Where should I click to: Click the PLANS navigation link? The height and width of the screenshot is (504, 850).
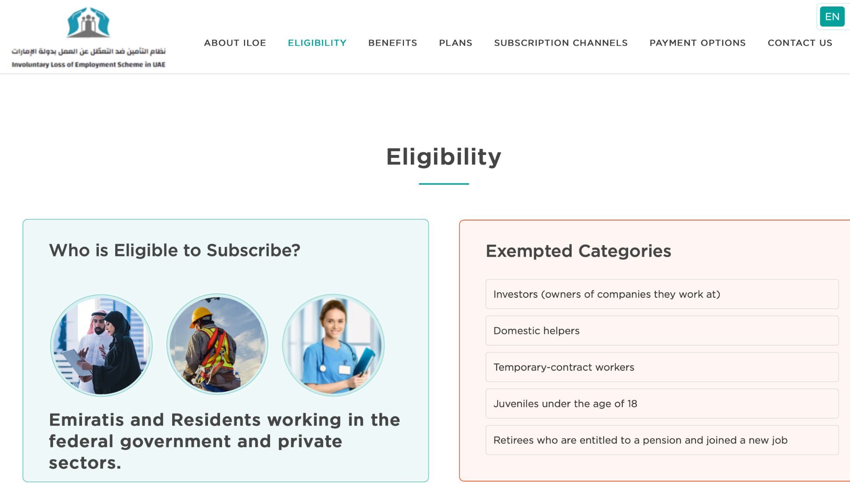click(x=455, y=42)
